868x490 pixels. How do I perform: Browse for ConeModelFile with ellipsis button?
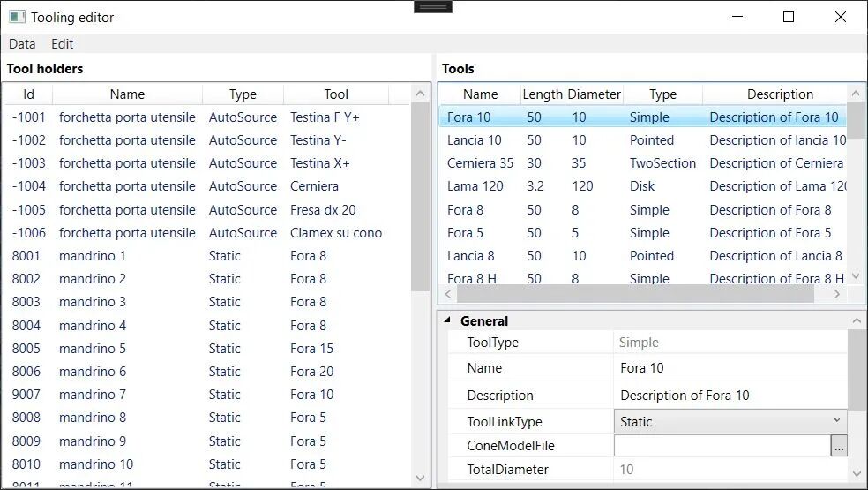839,446
